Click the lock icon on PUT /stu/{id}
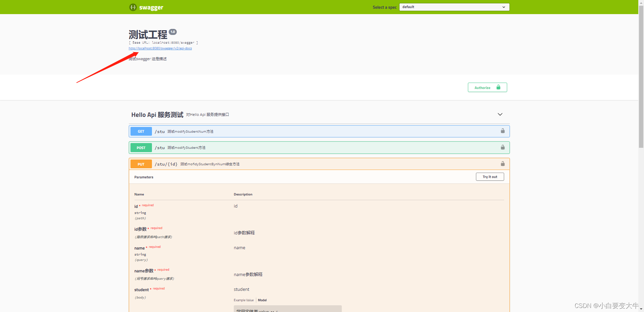Viewport: 644px width, 312px height. point(503,164)
